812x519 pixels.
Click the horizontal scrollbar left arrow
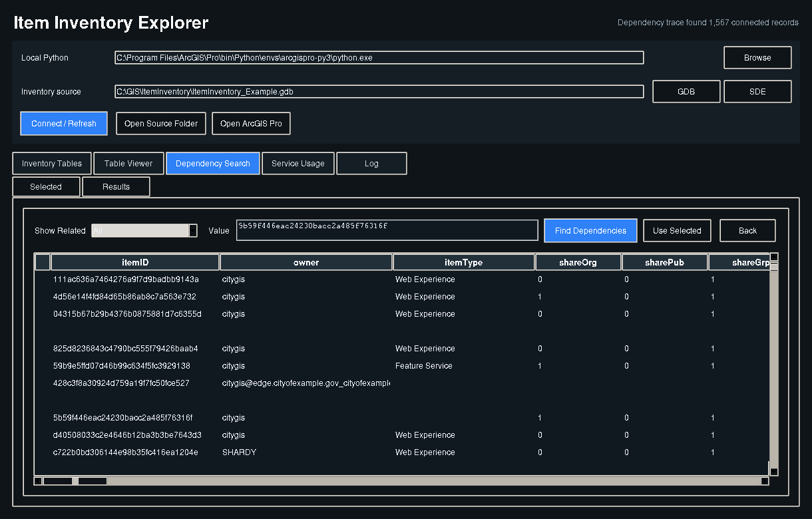coord(38,481)
